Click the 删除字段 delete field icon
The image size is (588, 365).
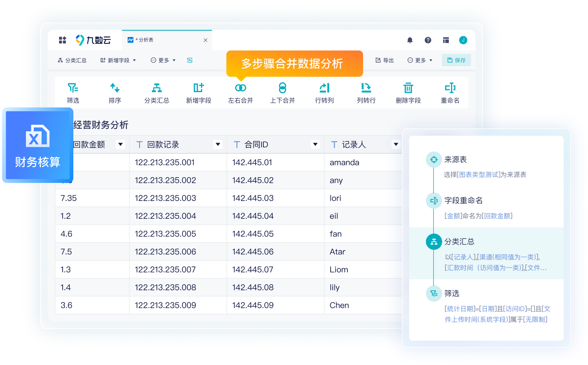(x=408, y=88)
